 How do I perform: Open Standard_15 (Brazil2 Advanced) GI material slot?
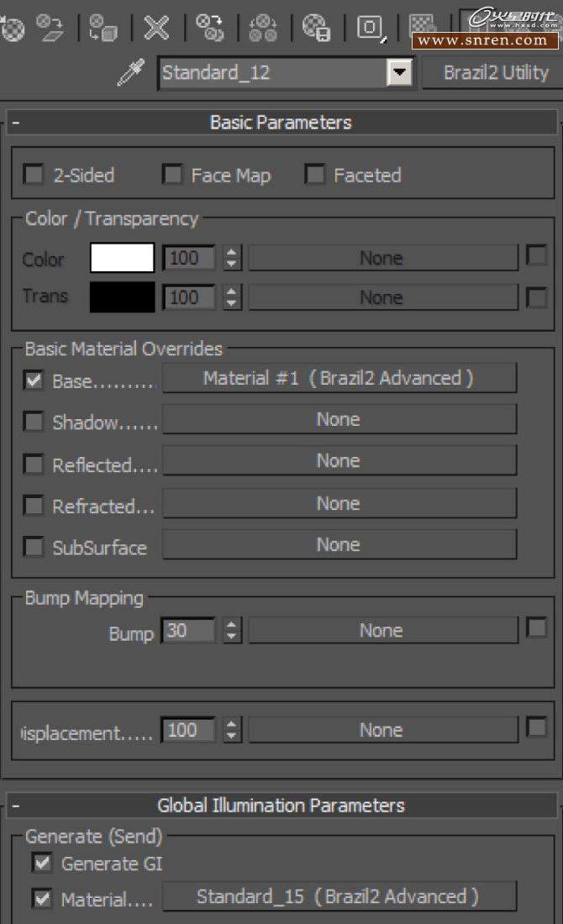pos(339,896)
